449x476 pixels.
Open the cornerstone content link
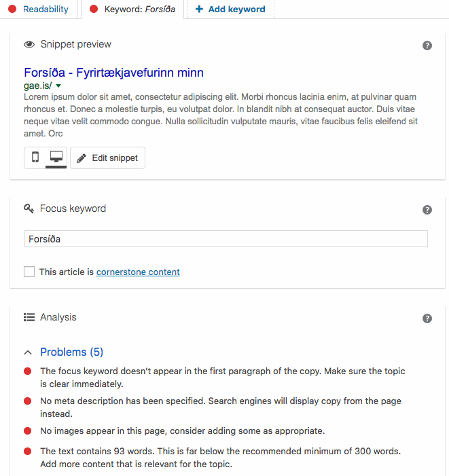click(x=138, y=272)
